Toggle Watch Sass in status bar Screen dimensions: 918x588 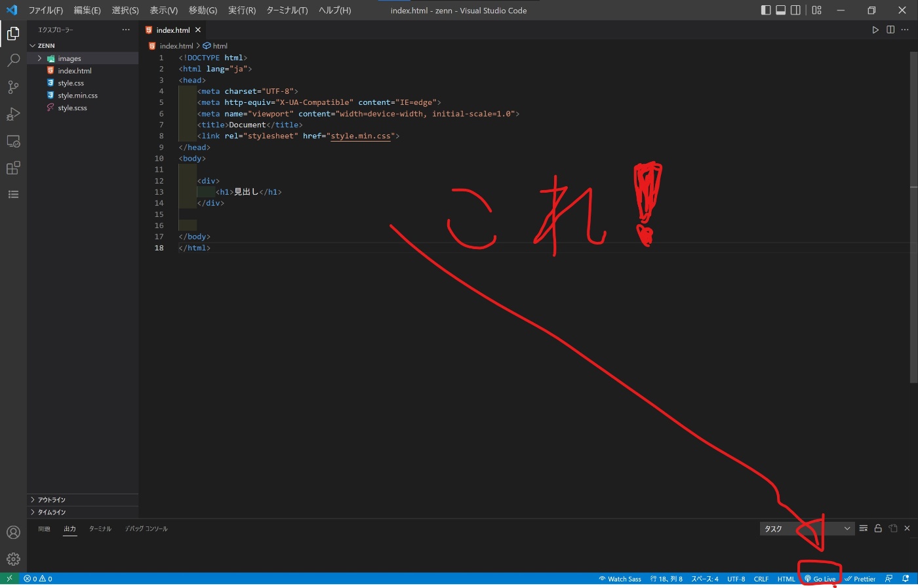(620, 579)
